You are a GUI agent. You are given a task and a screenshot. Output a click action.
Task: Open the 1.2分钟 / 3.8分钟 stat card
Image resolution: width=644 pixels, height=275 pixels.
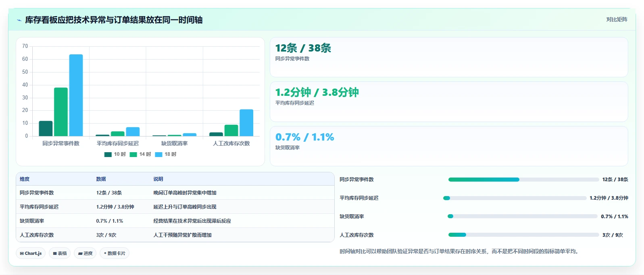point(449,102)
